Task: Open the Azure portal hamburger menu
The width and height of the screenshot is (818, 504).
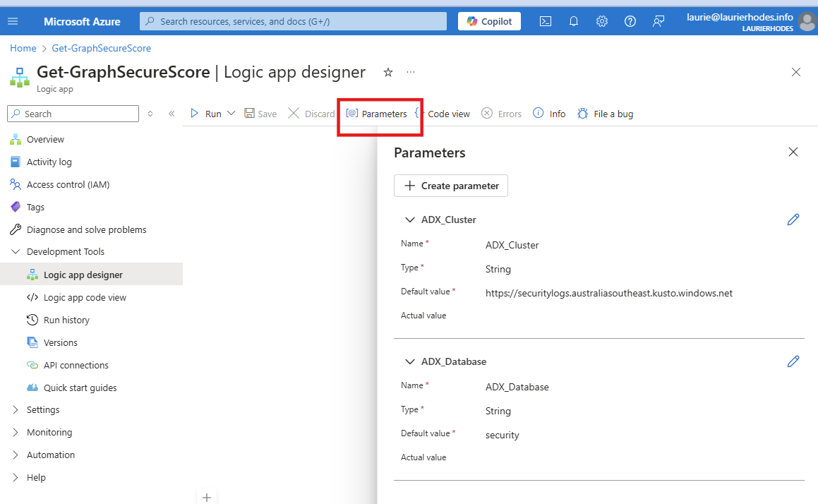Action: coord(13,21)
